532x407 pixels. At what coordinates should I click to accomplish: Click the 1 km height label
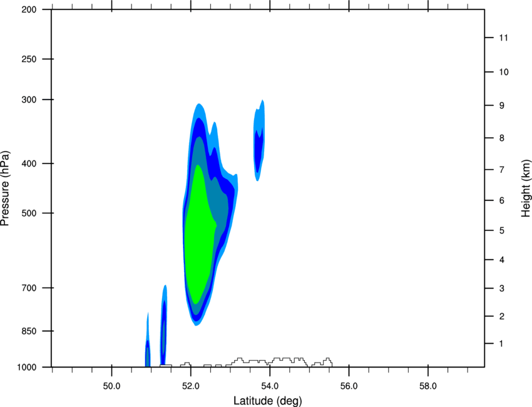[x=501, y=344]
